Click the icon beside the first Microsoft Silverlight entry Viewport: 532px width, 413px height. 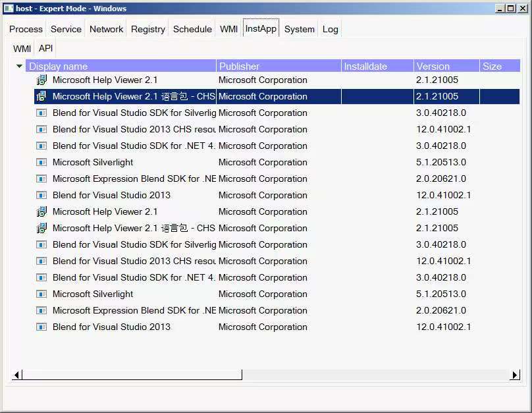[x=41, y=163]
